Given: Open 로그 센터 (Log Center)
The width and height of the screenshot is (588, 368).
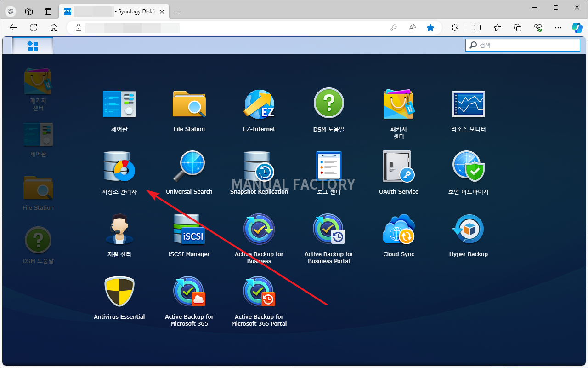Looking at the screenshot, I should 329,166.
